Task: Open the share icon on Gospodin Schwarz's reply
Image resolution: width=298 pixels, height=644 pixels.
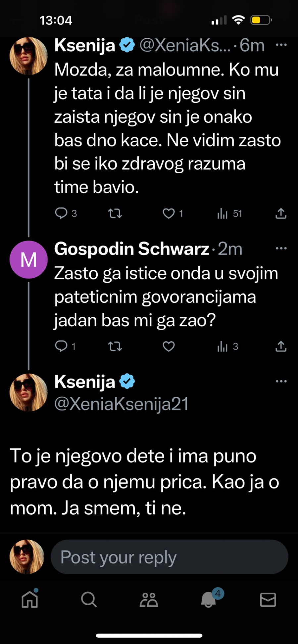Action: (281, 346)
